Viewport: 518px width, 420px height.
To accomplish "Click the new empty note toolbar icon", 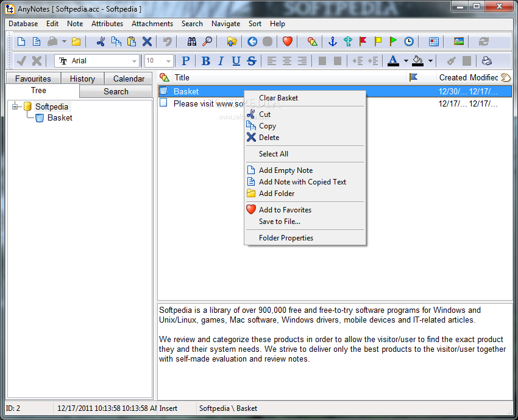I will [x=21, y=41].
